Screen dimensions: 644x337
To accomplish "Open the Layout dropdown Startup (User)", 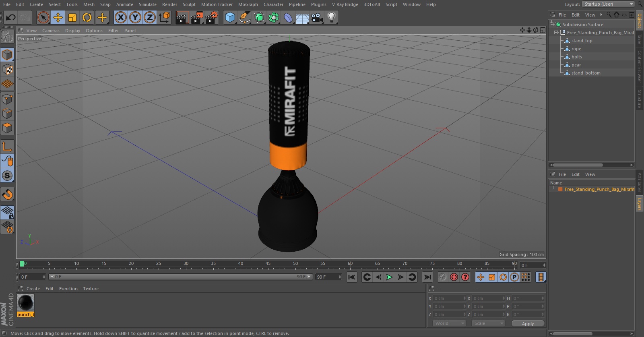I will 608,4.
